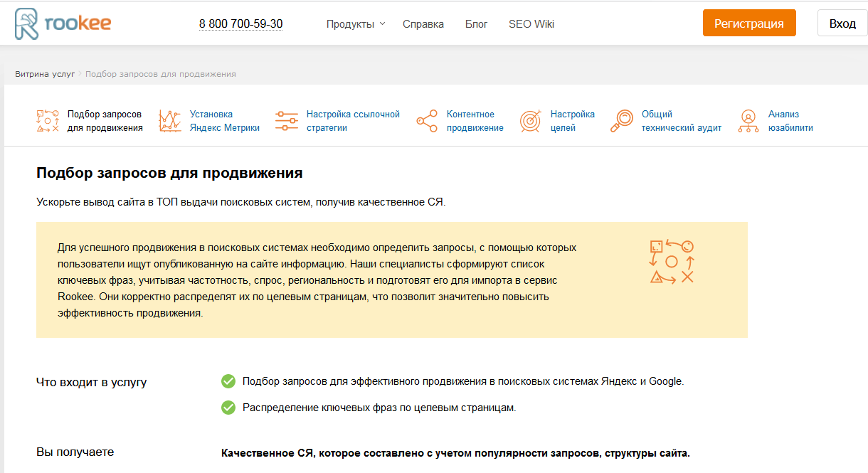Click the large keyword-scheme icon in yellow banner
The width and height of the screenshot is (868, 473).
click(671, 262)
